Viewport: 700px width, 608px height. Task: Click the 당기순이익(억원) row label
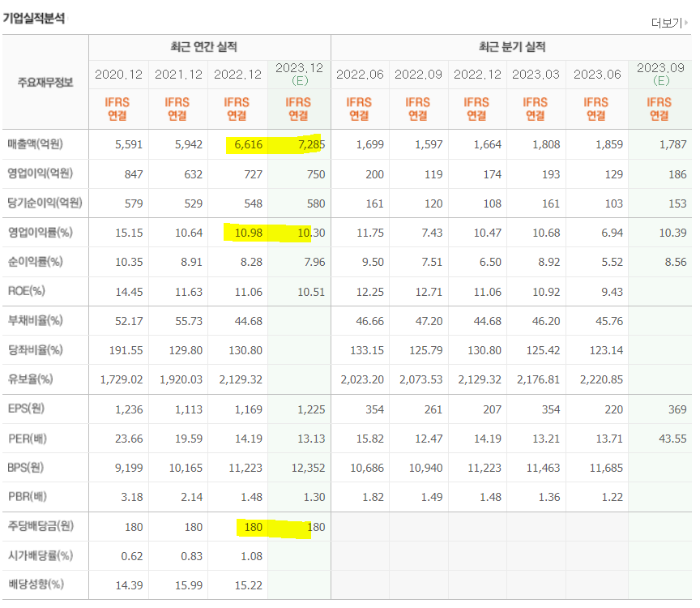point(45,203)
